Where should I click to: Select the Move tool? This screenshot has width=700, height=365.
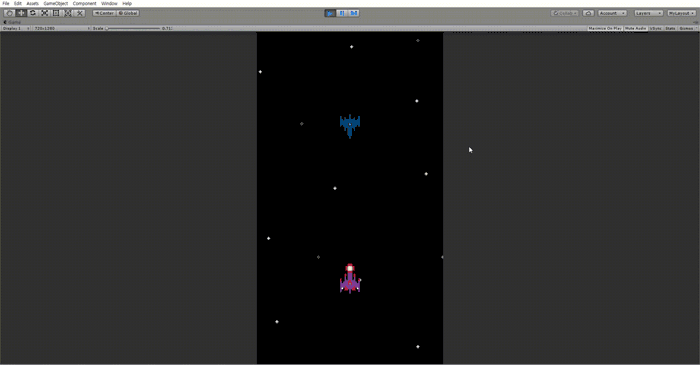21,13
